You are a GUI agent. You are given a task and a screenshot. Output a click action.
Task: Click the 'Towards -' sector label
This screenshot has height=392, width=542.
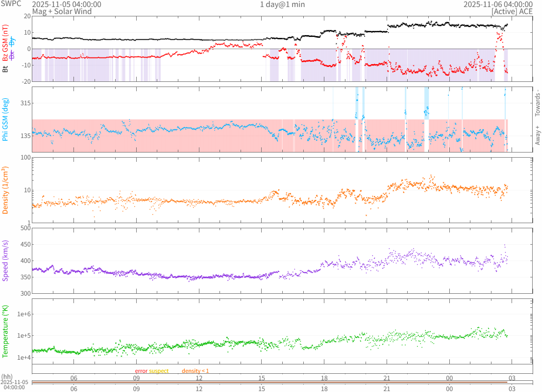pos(538,103)
